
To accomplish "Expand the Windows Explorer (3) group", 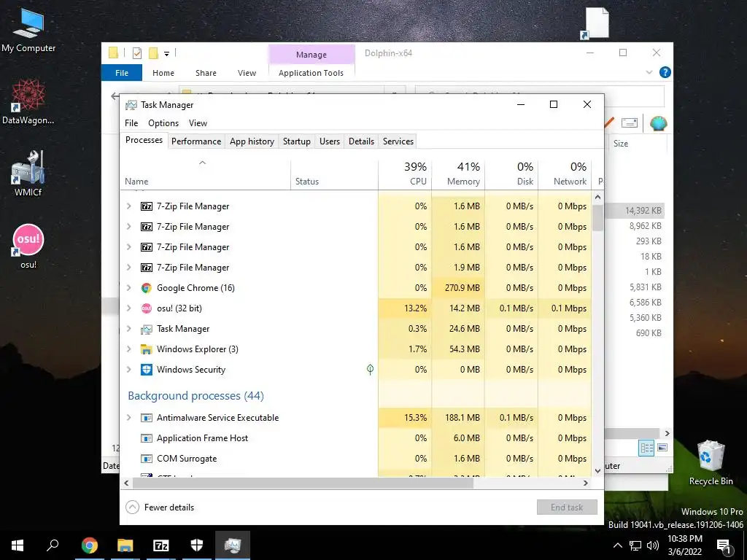I will click(x=128, y=349).
